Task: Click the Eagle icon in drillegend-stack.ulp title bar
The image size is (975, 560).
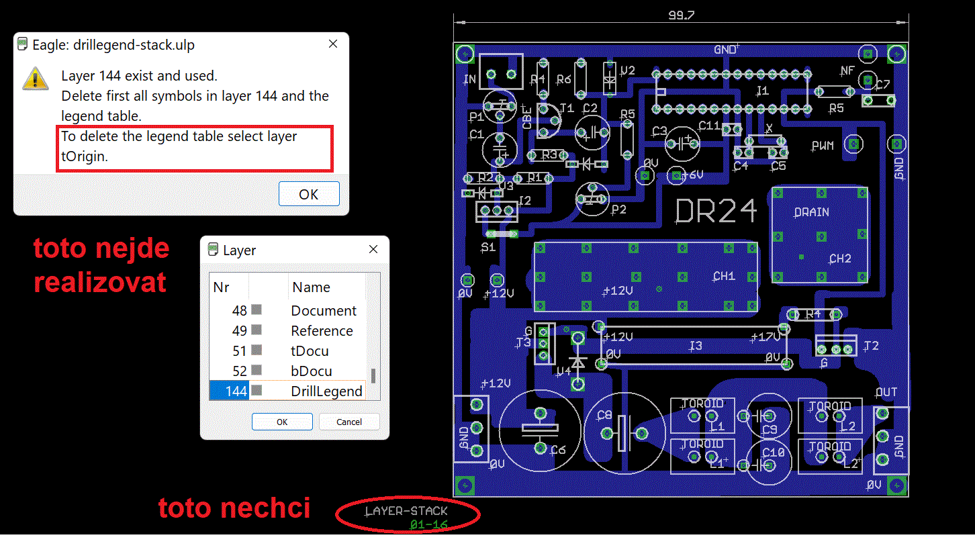Action: tap(23, 45)
